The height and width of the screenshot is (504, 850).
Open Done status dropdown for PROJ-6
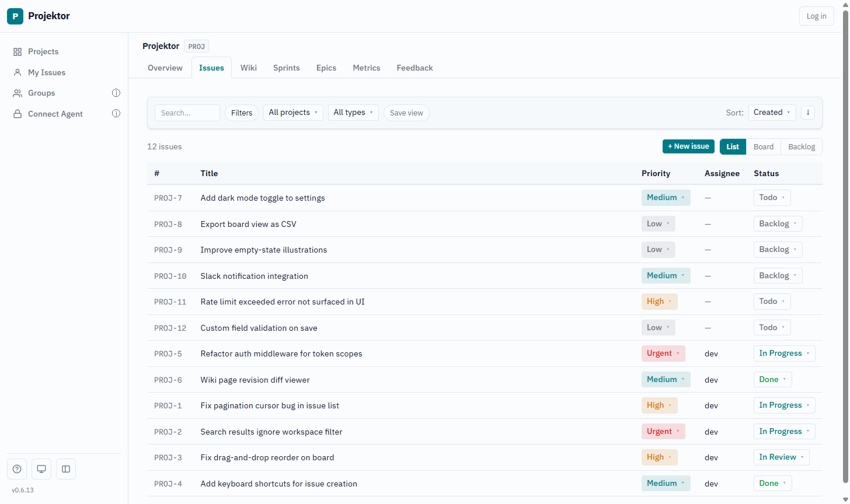pyautogui.click(x=772, y=380)
